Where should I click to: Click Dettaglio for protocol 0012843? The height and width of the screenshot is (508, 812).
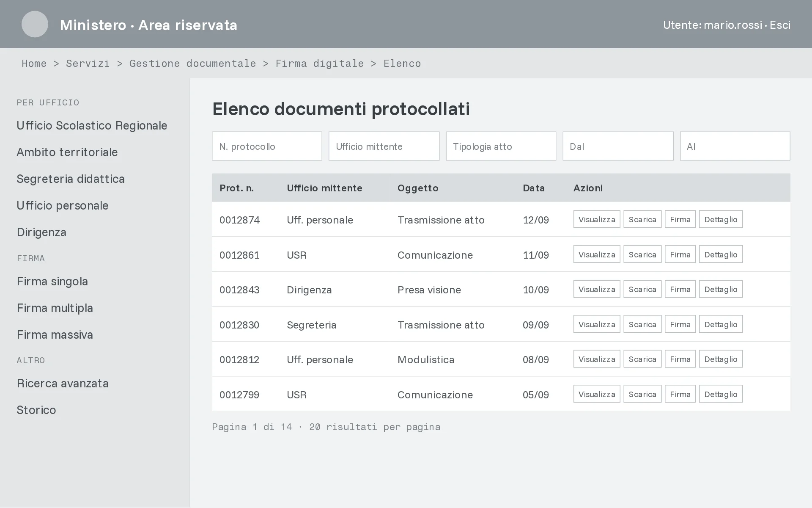(721, 289)
